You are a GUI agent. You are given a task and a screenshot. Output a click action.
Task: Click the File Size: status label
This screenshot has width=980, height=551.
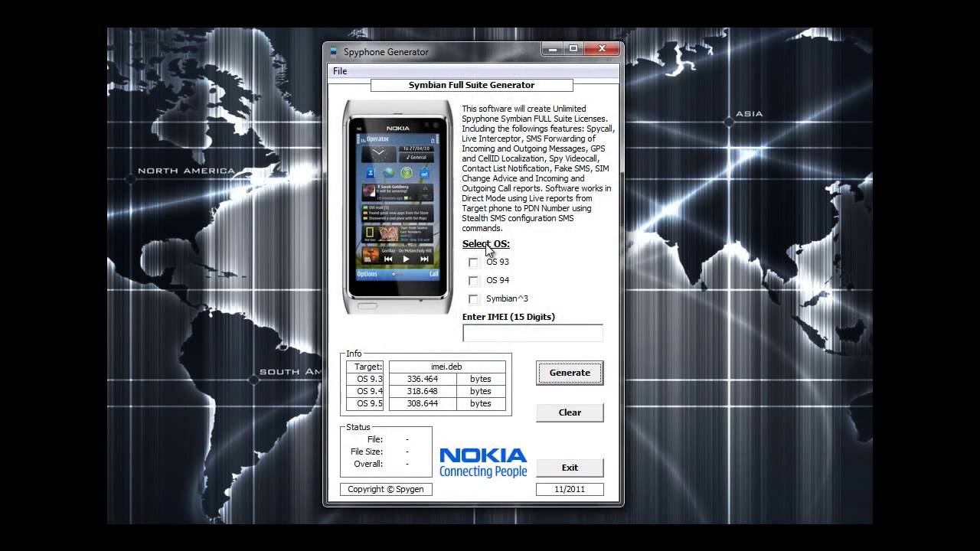(367, 452)
